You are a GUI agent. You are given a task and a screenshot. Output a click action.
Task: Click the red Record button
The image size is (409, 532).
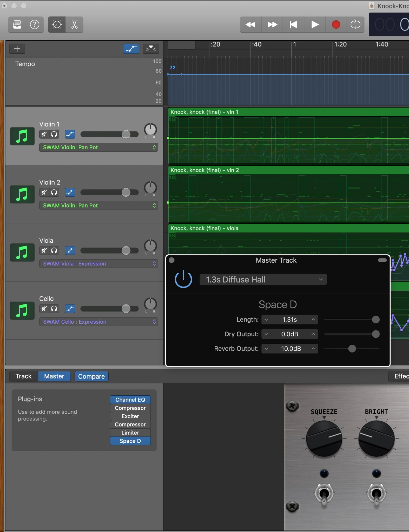pos(336,25)
